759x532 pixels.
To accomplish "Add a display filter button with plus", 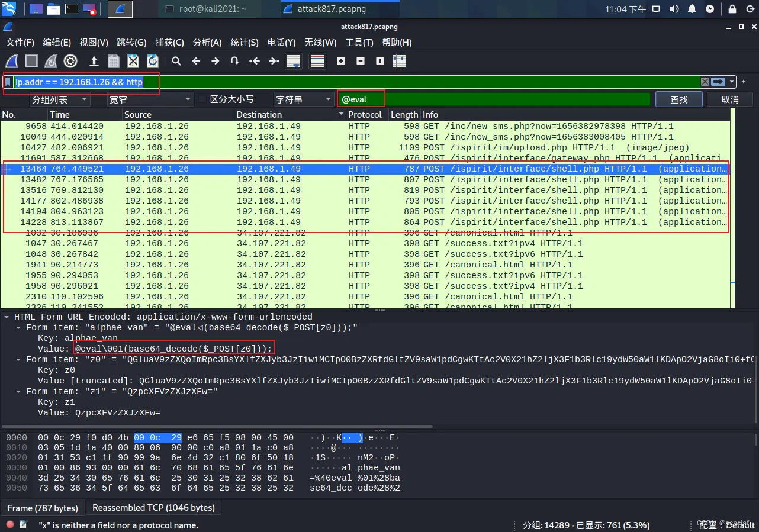I will click(x=744, y=82).
